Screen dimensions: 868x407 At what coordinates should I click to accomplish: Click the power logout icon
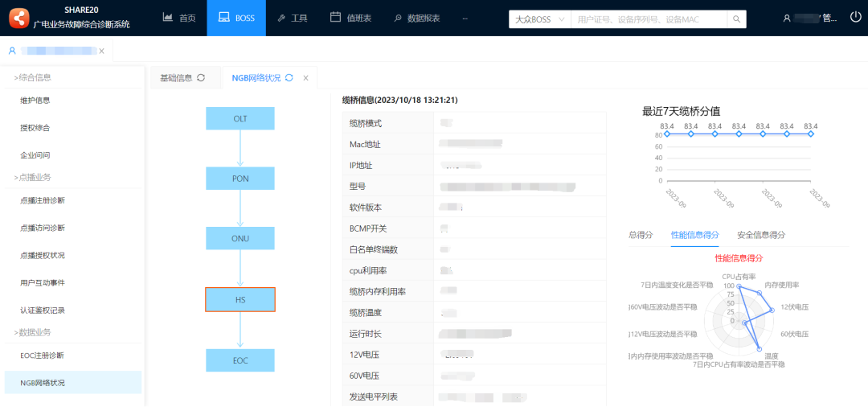click(855, 17)
